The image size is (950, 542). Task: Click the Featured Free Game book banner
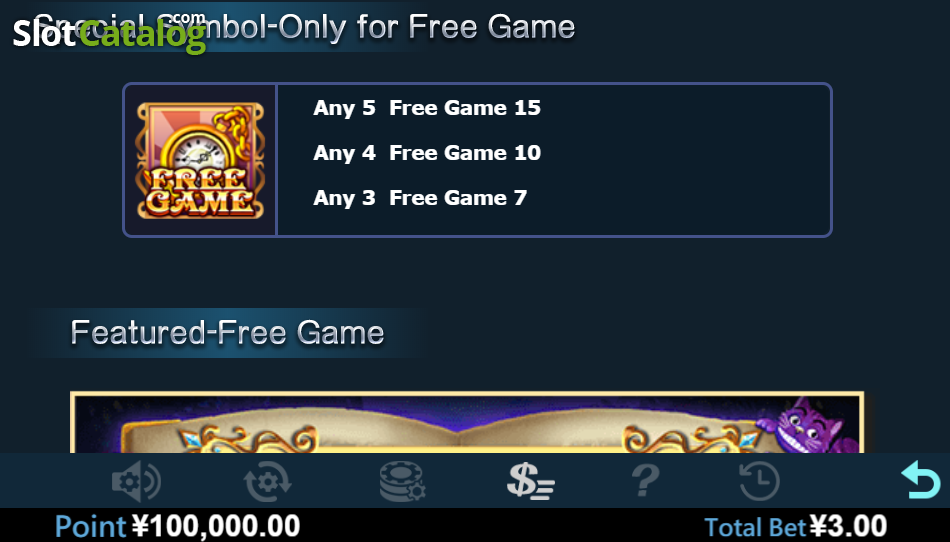click(467, 423)
